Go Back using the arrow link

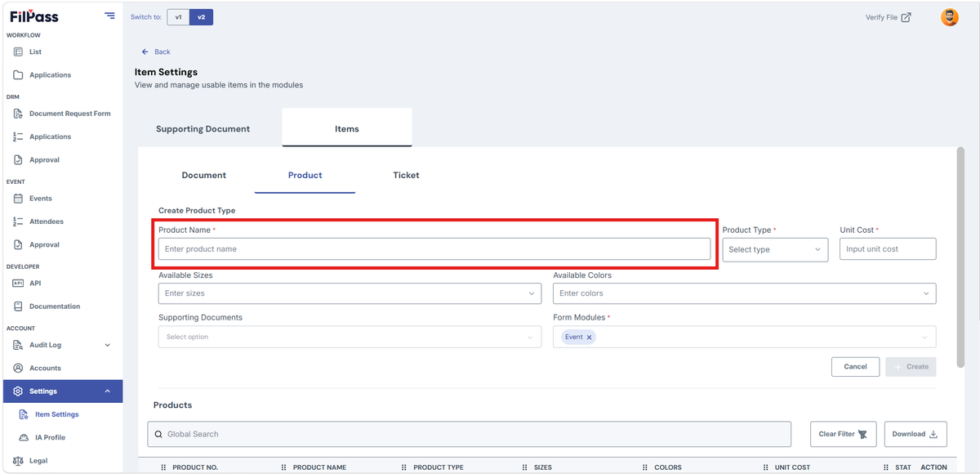coord(156,51)
